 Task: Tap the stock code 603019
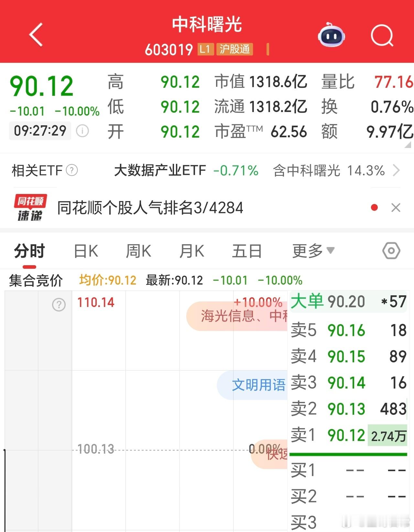point(169,50)
